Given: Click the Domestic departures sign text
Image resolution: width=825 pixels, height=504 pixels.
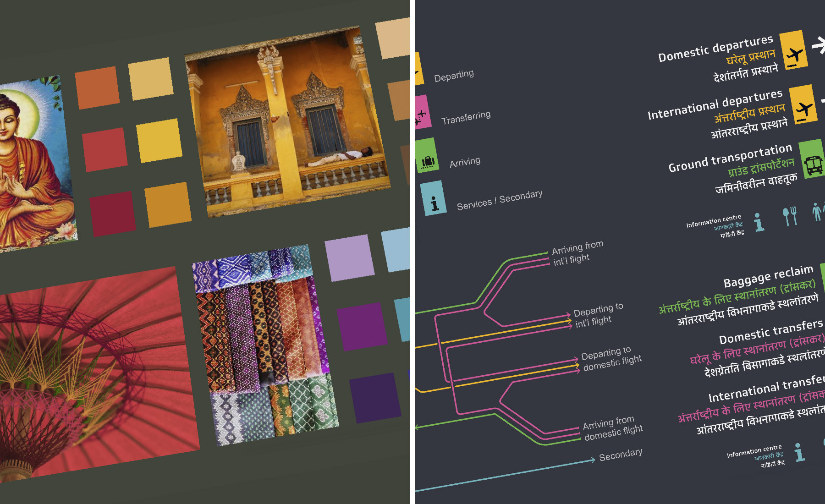Looking at the screenshot, I should click(x=715, y=49).
